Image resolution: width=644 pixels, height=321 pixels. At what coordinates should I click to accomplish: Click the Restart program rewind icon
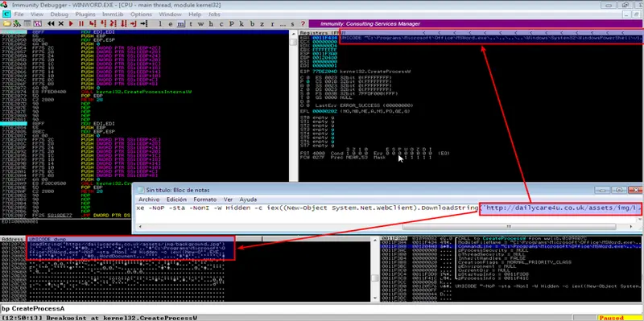[51, 24]
